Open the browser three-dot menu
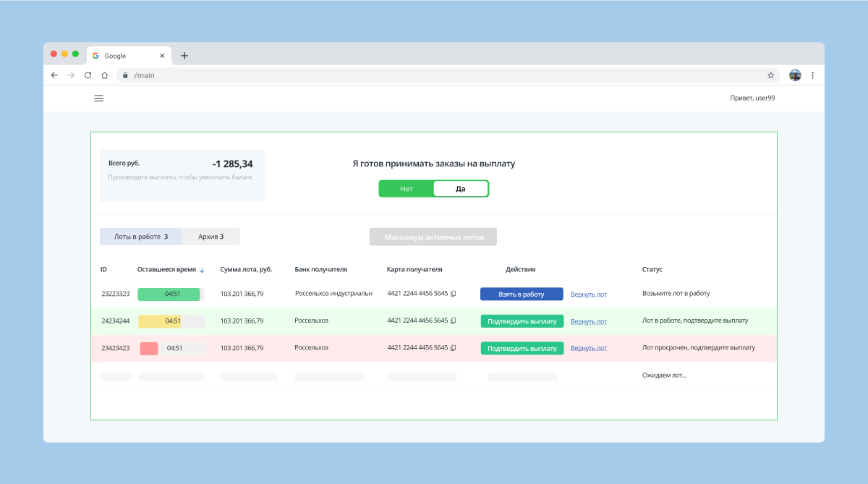 point(812,75)
